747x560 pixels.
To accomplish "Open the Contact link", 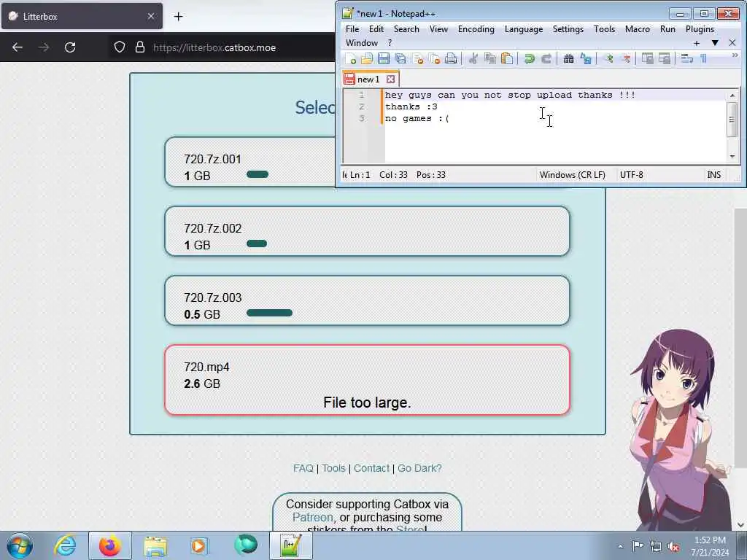I will click(371, 468).
